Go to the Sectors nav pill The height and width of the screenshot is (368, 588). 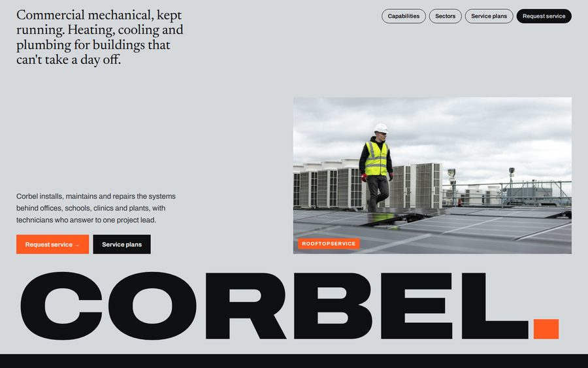(445, 16)
